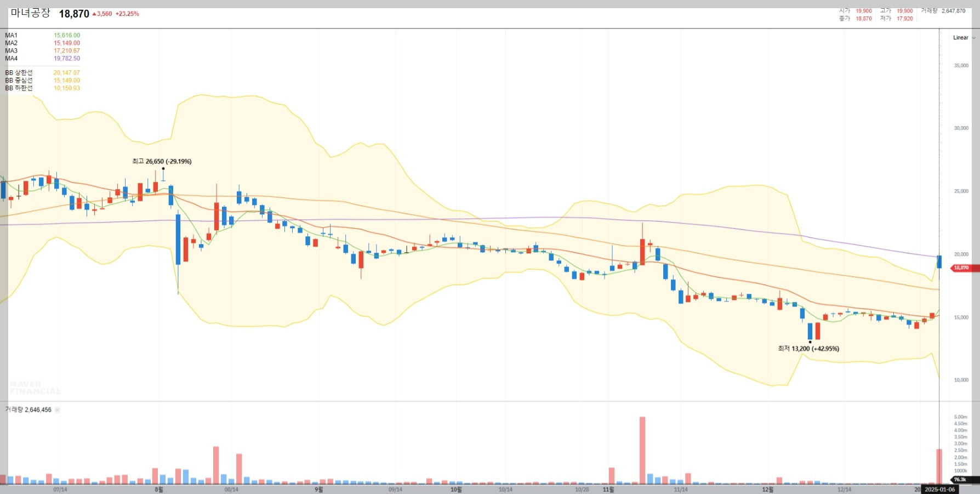The image size is (980, 494).
Task: Click the BB 중심선 middle band label
Action: coord(19,81)
